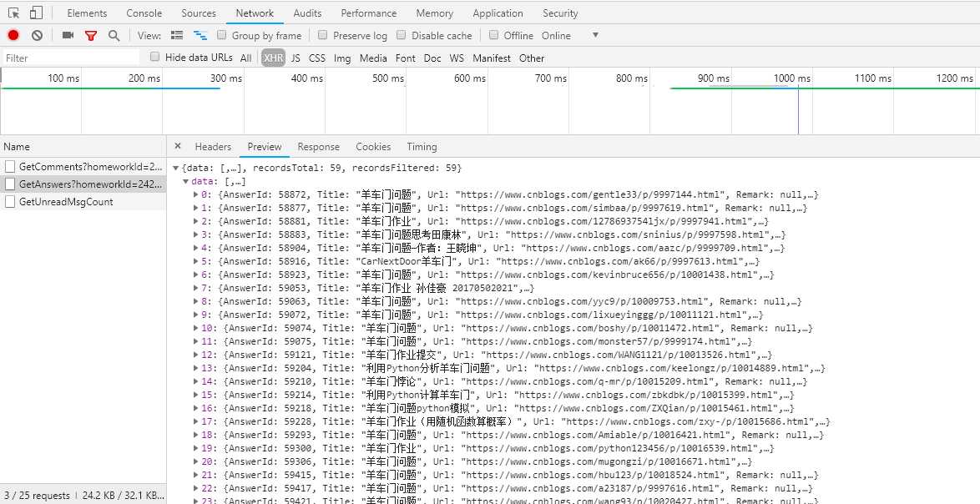Viewport: 980px width, 504px height.
Task: Expand item 21 with AnswerId 59415
Action: [196, 475]
